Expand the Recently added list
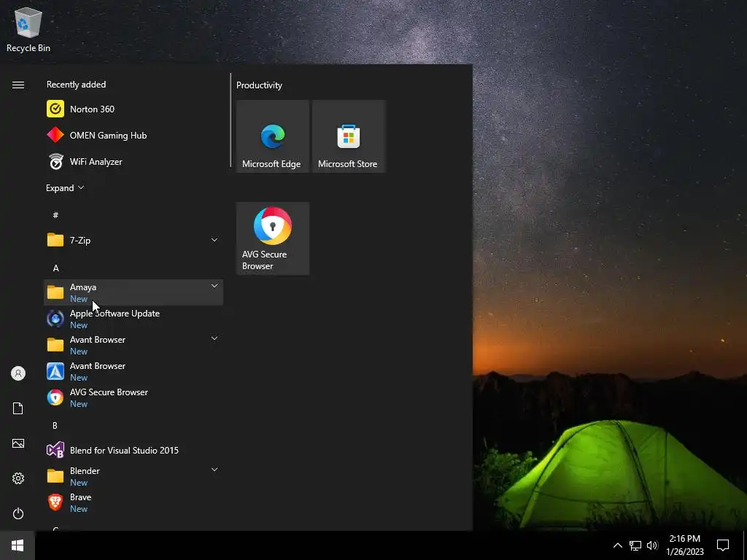Image resolution: width=747 pixels, height=560 pixels. click(x=65, y=188)
